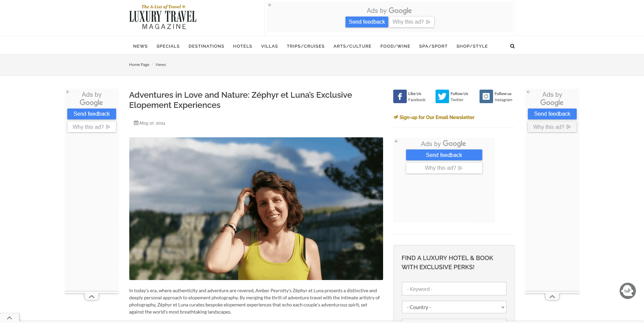The height and width of the screenshot is (323, 644).
Task: Collapse the right ad panel chevron
Action: (552, 297)
